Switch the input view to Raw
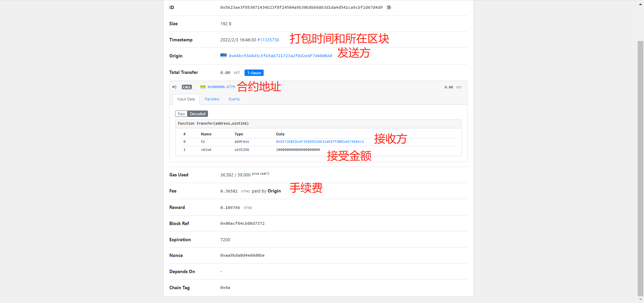The height and width of the screenshot is (303, 644). point(181,114)
